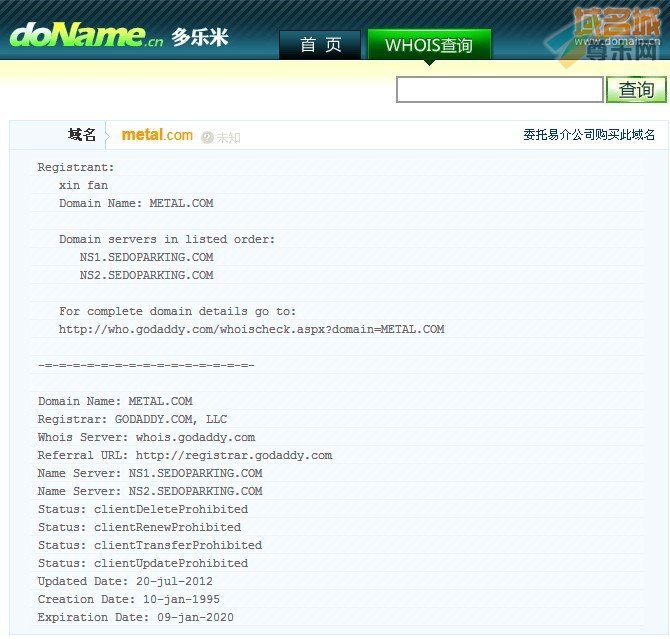This screenshot has height=639, width=670.
Task: Click the indented NS2.SEDOPARKING.COM entry
Action: (x=147, y=275)
